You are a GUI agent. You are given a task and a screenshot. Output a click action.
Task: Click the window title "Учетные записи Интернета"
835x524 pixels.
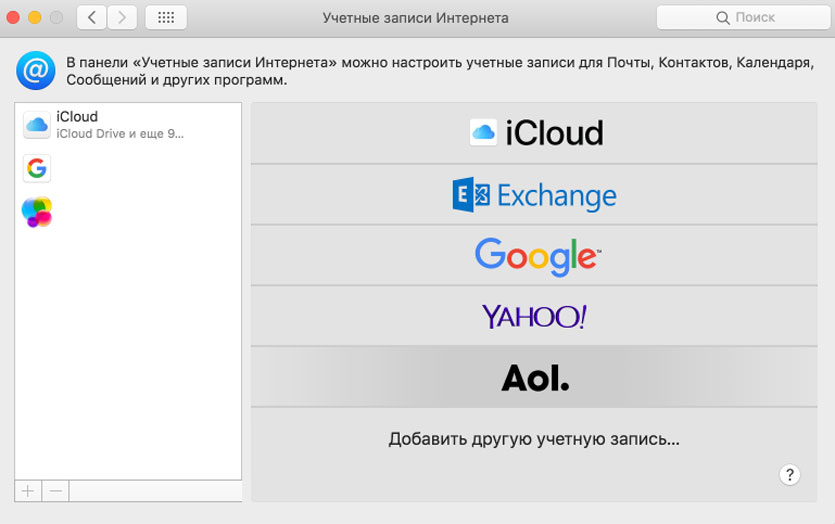point(415,18)
